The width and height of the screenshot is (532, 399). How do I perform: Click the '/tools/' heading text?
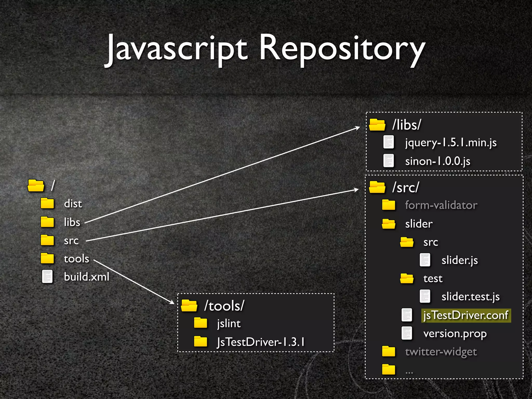[224, 306]
